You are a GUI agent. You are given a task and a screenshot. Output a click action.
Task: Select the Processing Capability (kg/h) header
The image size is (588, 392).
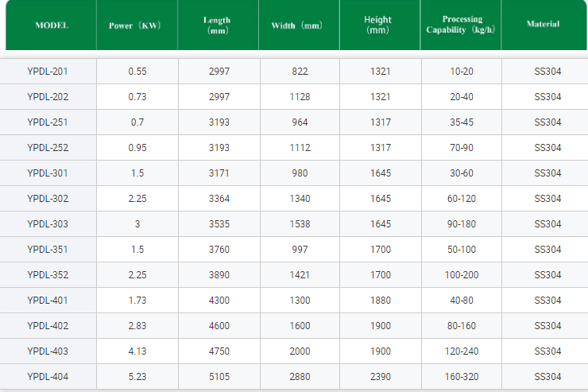point(461,25)
